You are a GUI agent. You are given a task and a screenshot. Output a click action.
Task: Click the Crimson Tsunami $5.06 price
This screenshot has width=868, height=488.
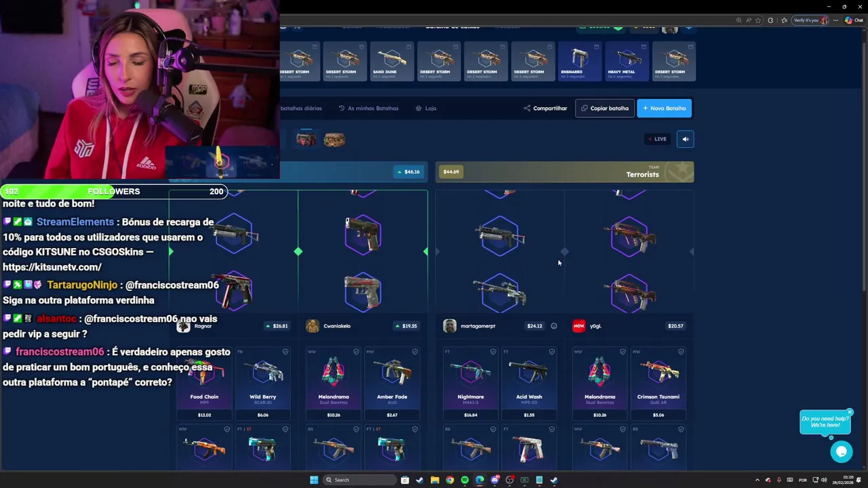pyautogui.click(x=658, y=415)
